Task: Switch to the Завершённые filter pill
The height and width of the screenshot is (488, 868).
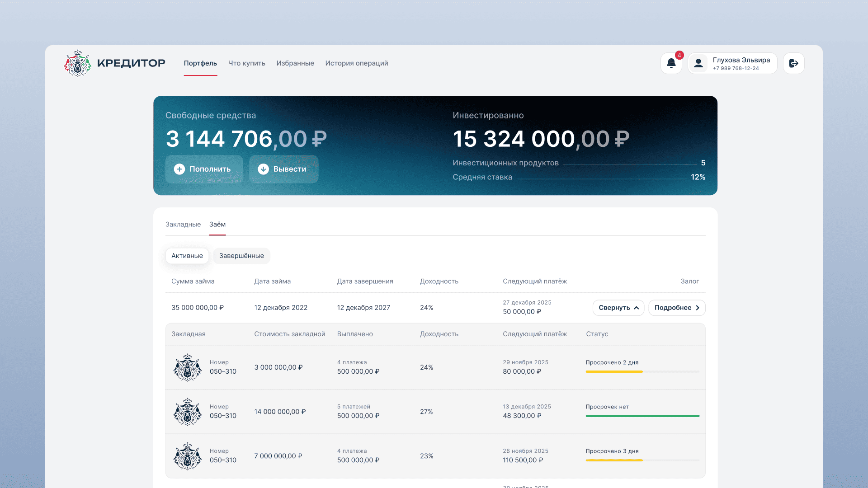Action: (241, 256)
